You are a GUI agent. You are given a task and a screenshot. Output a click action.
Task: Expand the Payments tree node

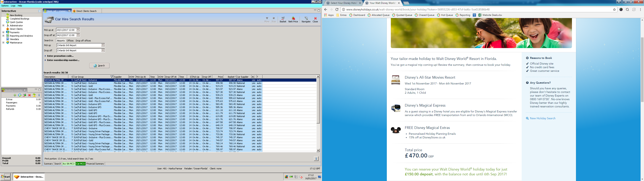[3, 32]
